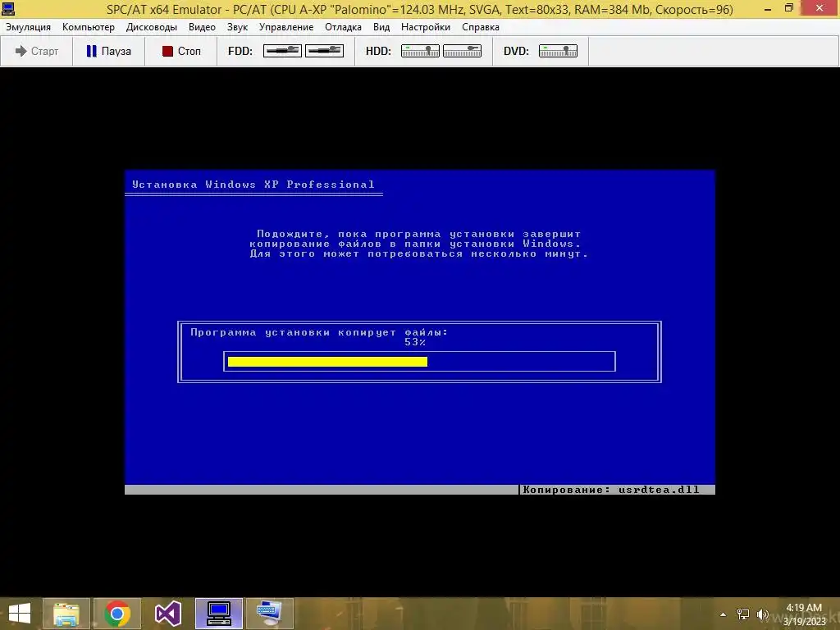Image resolution: width=840 pixels, height=630 pixels.
Task: Pause emulation with Пауза button
Action: 109,51
